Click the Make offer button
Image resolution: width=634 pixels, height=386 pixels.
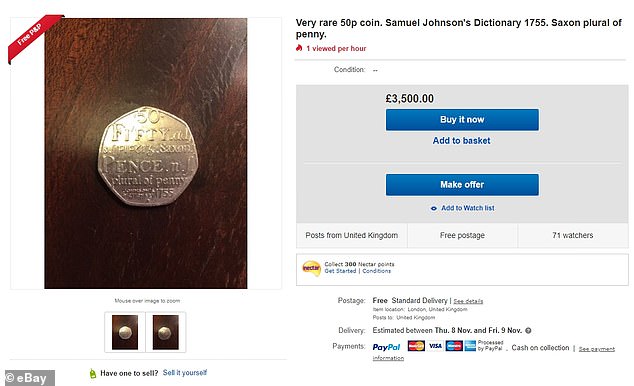pyautogui.click(x=462, y=185)
